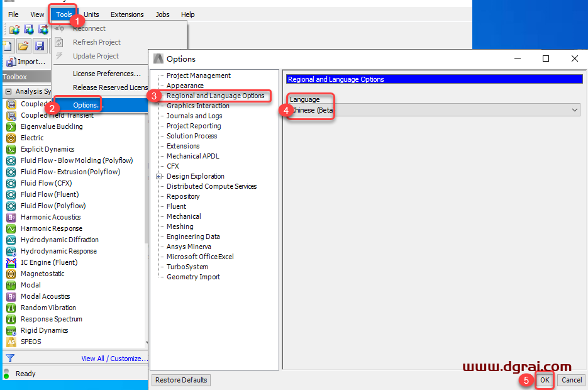The height and width of the screenshot is (390, 588).
Task: Click the open-from-repository globe folder icon
Action: pyautogui.click(x=14, y=30)
